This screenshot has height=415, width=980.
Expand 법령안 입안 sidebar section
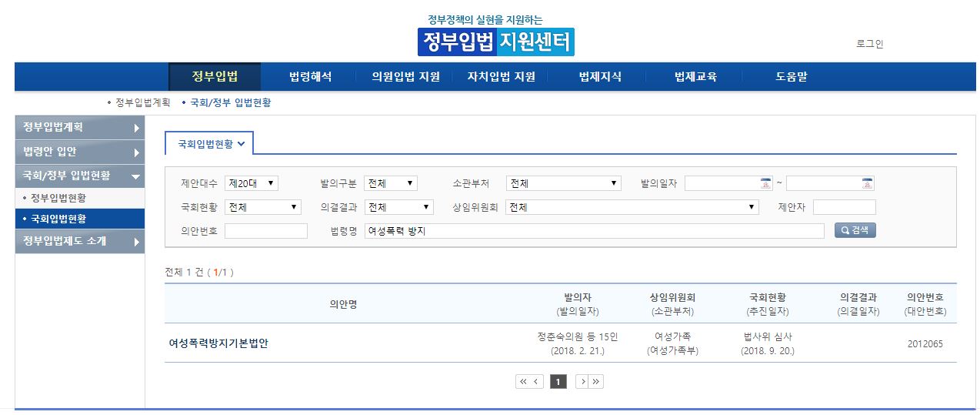point(79,152)
